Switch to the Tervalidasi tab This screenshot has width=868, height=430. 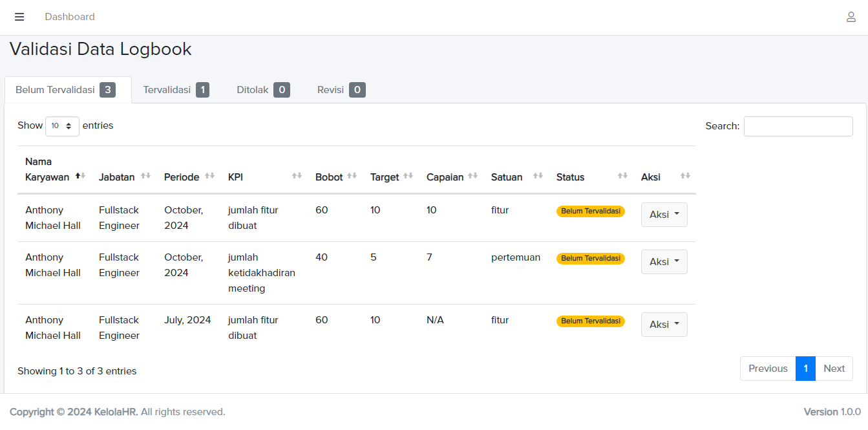click(x=175, y=90)
